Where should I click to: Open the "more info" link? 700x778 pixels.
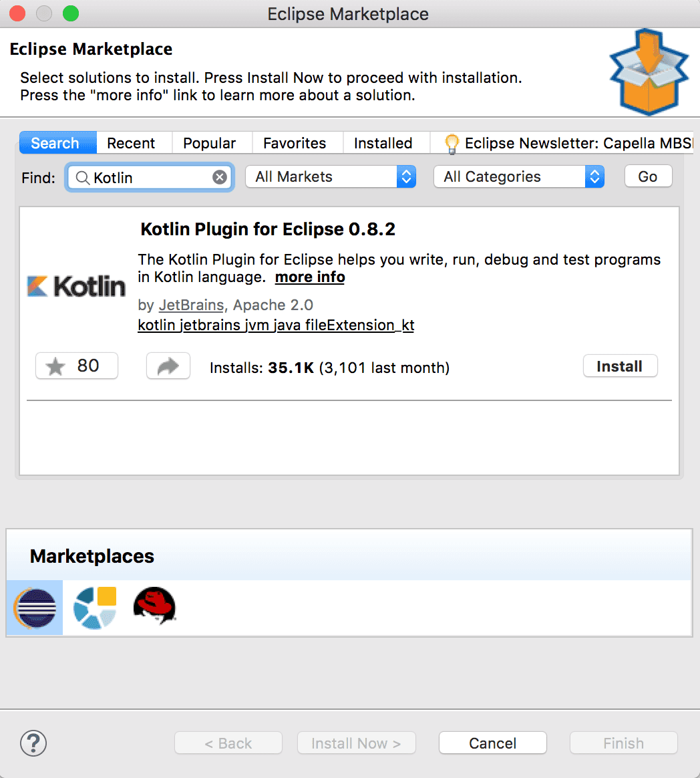(309, 277)
